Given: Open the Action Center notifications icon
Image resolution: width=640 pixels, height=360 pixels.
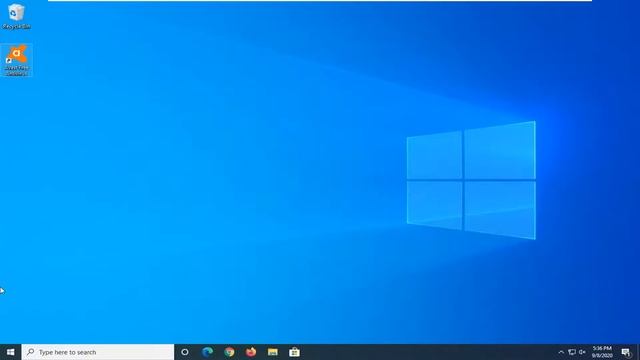Looking at the screenshot, I should [x=626, y=352].
